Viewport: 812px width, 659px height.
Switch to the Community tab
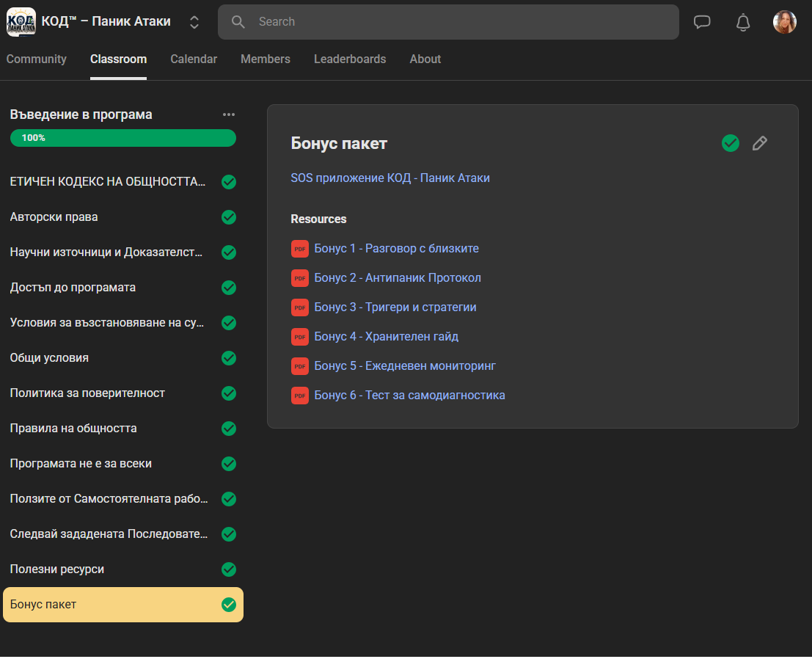pos(36,59)
